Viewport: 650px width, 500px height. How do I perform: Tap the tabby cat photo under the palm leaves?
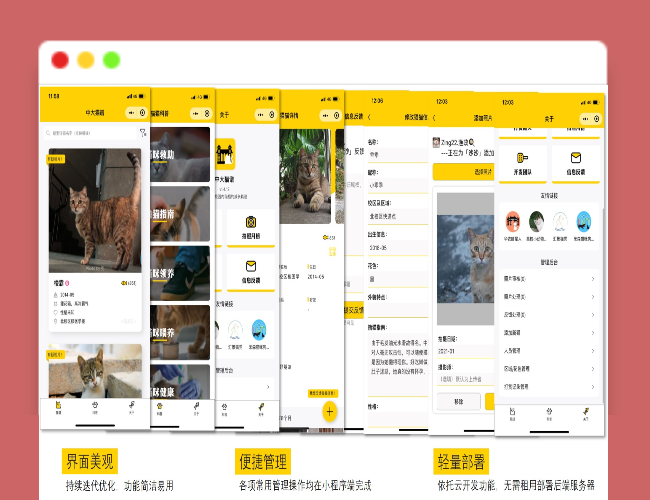(x=305, y=176)
